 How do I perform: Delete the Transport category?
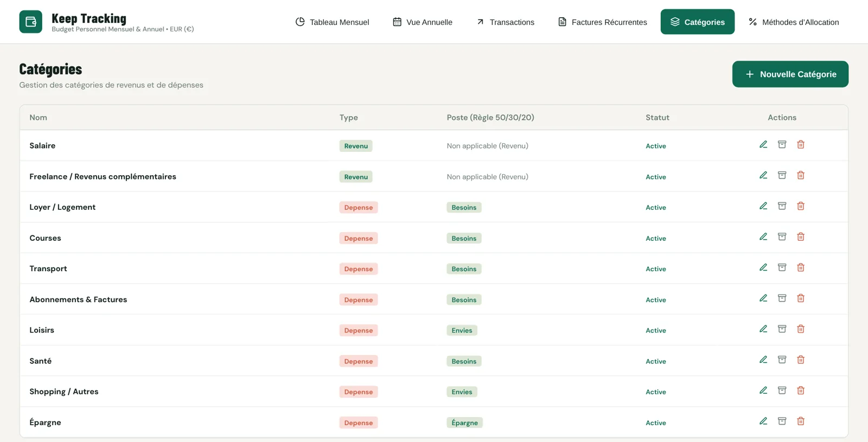point(801,267)
